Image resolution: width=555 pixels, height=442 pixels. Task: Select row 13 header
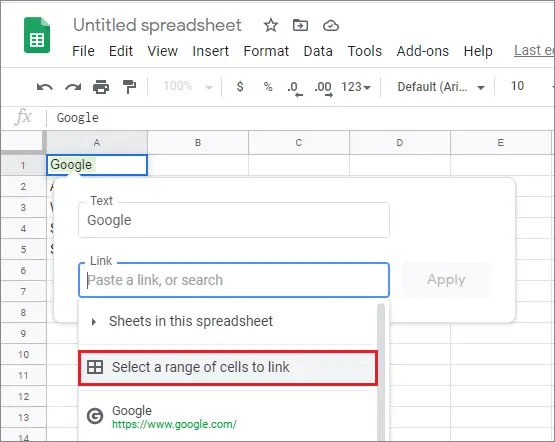[x=23, y=417]
